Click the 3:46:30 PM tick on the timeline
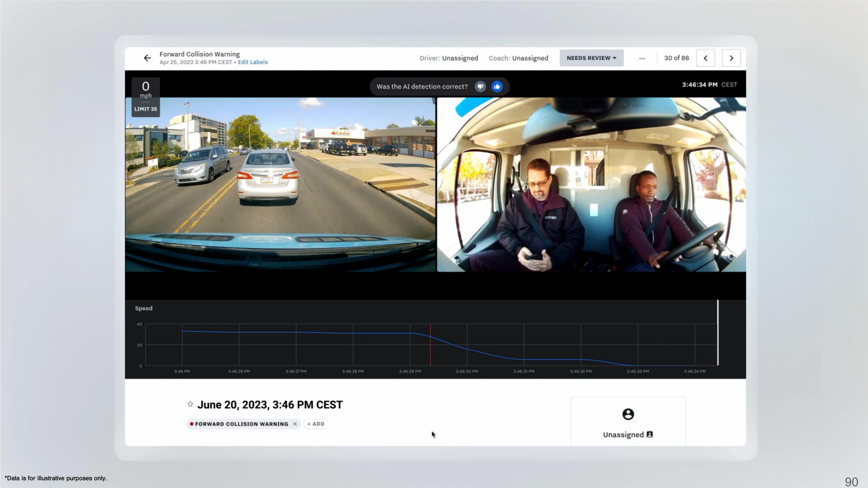This screenshot has width=868, height=488. [x=467, y=371]
